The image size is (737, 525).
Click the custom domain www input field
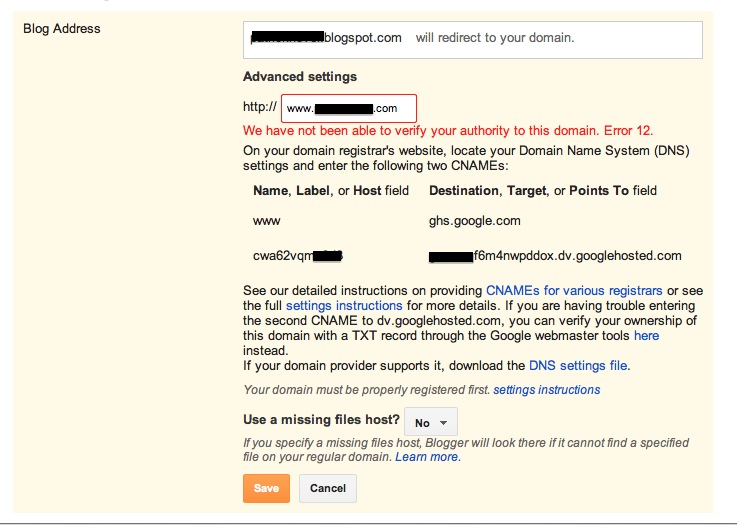click(349, 108)
